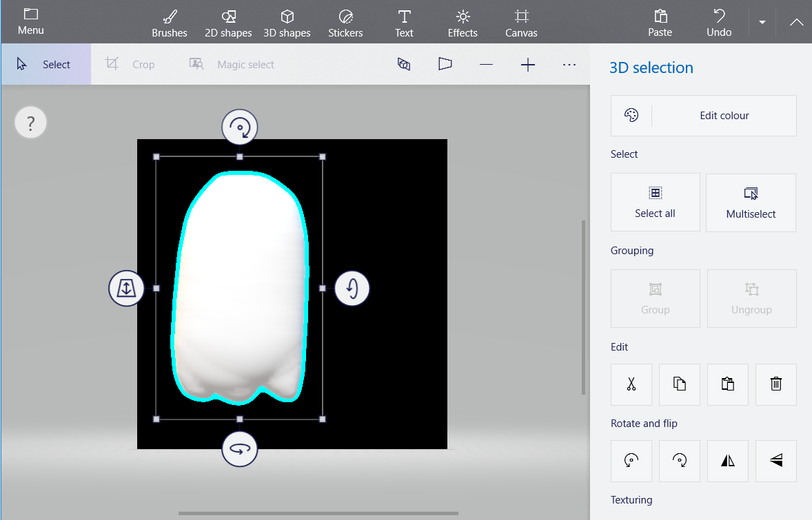The image size is (812, 520).
Task: Click the Crop tool
Action: click(x=130, y=64)
